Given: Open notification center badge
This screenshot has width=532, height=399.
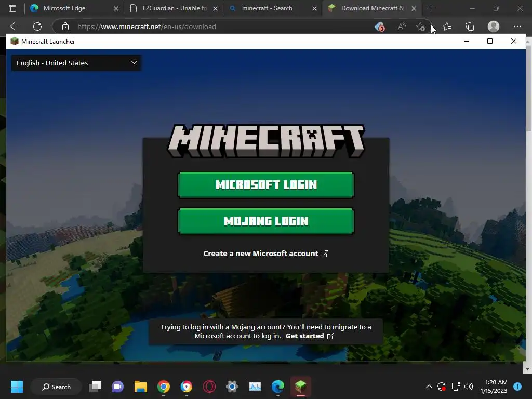Looking at the screenshot, I should 517,387.
